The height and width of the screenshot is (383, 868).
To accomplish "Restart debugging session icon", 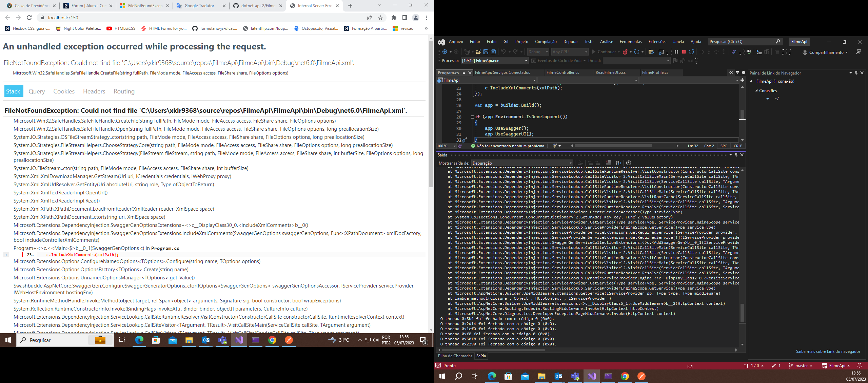I will [691, 52].
